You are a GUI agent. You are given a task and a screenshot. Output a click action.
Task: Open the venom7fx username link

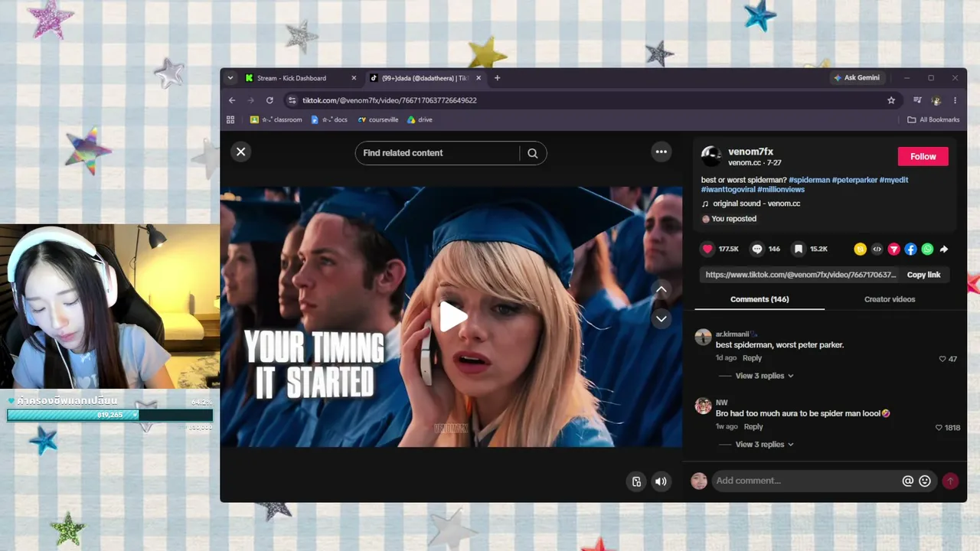pos(750,152)
